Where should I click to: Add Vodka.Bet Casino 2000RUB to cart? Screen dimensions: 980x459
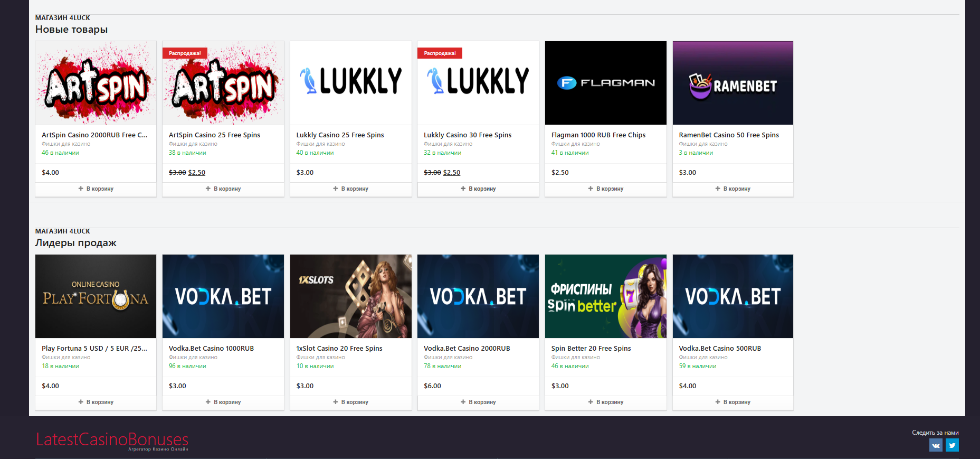pos(478,402)
